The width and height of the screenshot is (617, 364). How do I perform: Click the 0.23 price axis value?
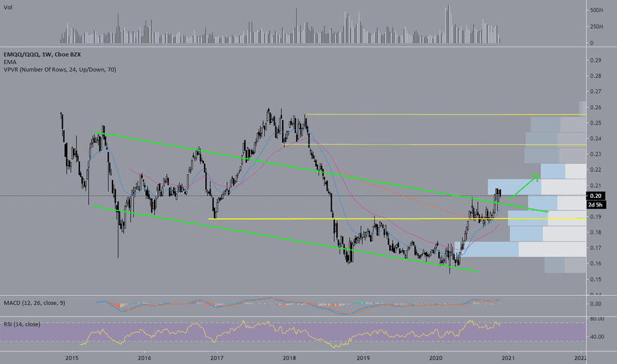pos(596,154)
